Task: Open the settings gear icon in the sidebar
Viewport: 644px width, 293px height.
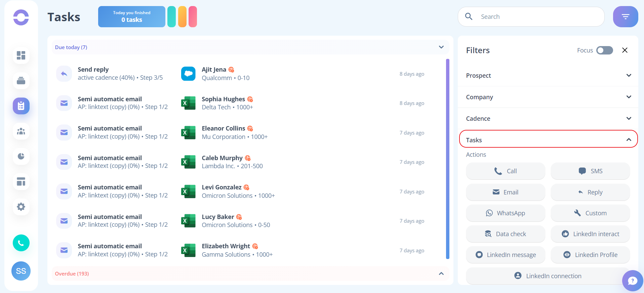Action: point(21,207)
